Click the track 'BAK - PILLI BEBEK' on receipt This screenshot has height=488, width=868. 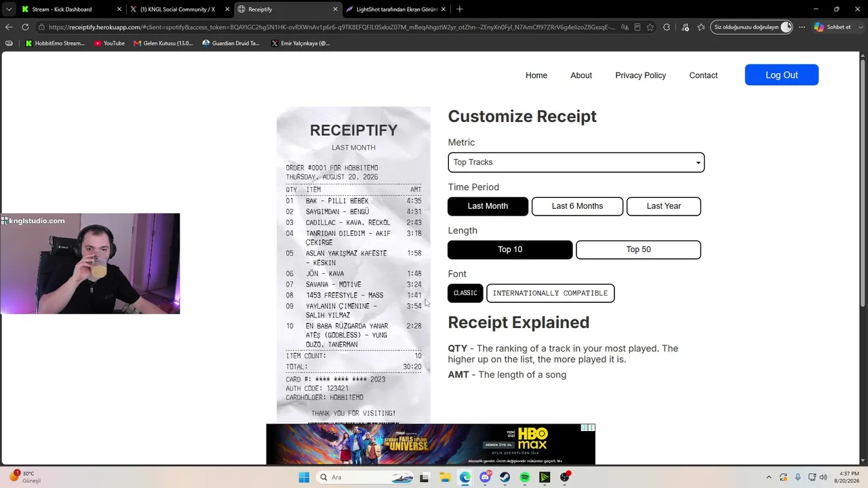(337, 201)
